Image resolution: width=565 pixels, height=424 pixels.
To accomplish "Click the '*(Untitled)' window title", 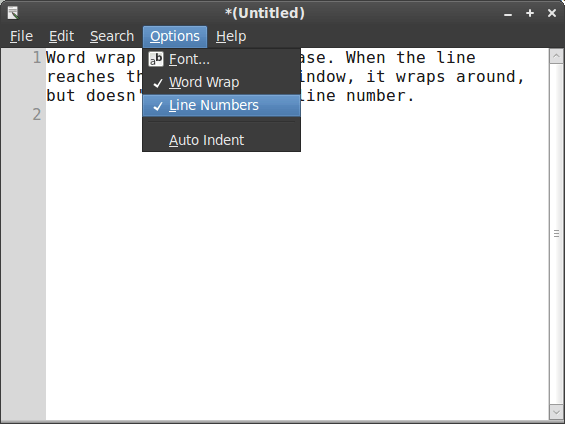I will pyautogui.click(x=265, y=13).
